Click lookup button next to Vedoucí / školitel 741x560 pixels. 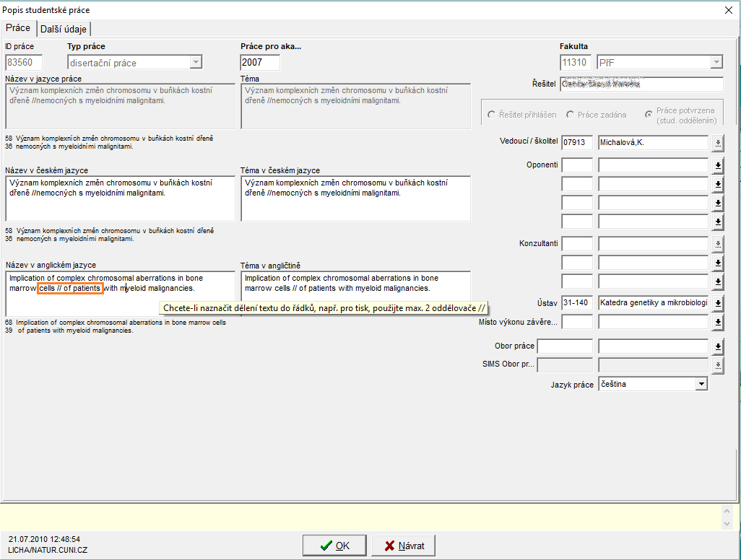click(717, 143)
